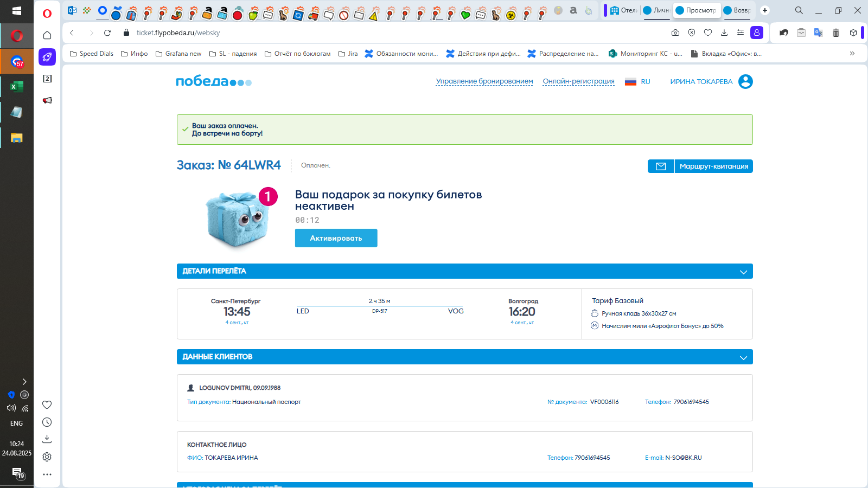Open Excel from the taskbar

[x=17, y=87]
